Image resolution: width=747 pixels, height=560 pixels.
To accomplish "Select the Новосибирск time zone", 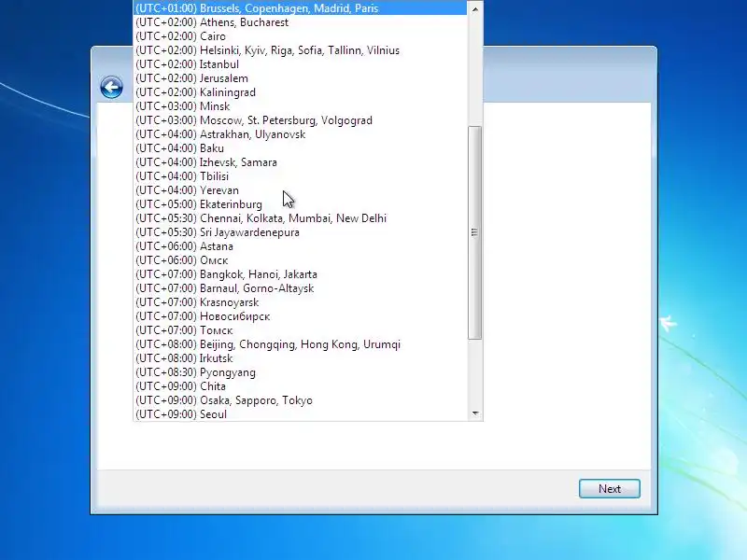I will (300, 316).
